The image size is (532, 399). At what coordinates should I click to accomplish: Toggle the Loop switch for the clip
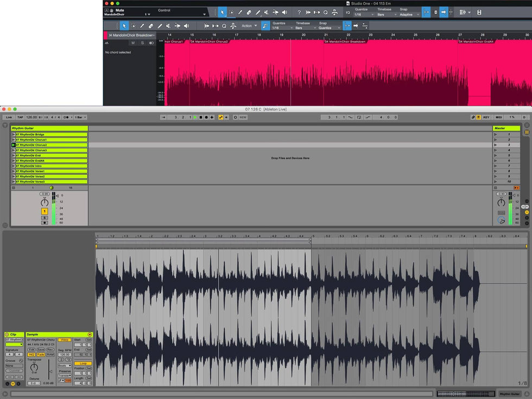coord(83,363)
